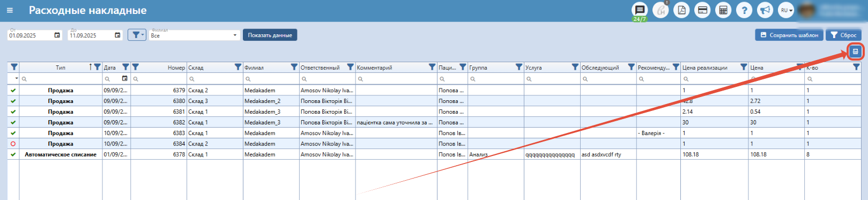Sort by the Склад column header
This screenshot has height=200, width=868.
[211, 68]
